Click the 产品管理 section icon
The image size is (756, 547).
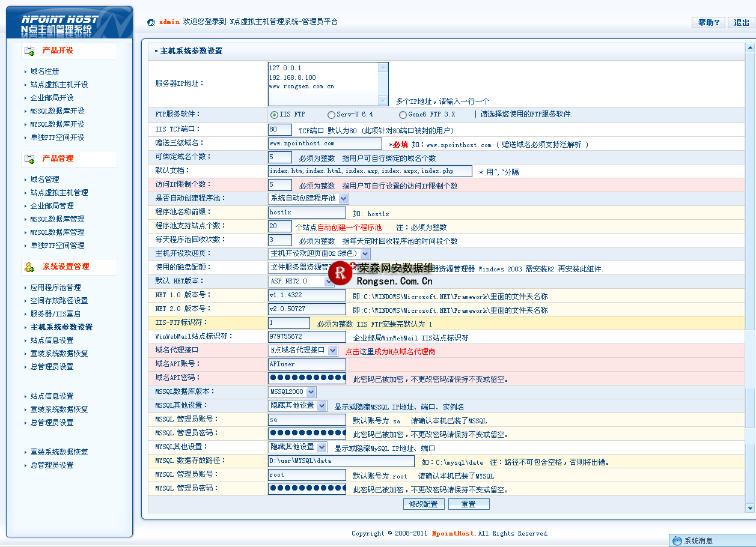tap(29, 159)
